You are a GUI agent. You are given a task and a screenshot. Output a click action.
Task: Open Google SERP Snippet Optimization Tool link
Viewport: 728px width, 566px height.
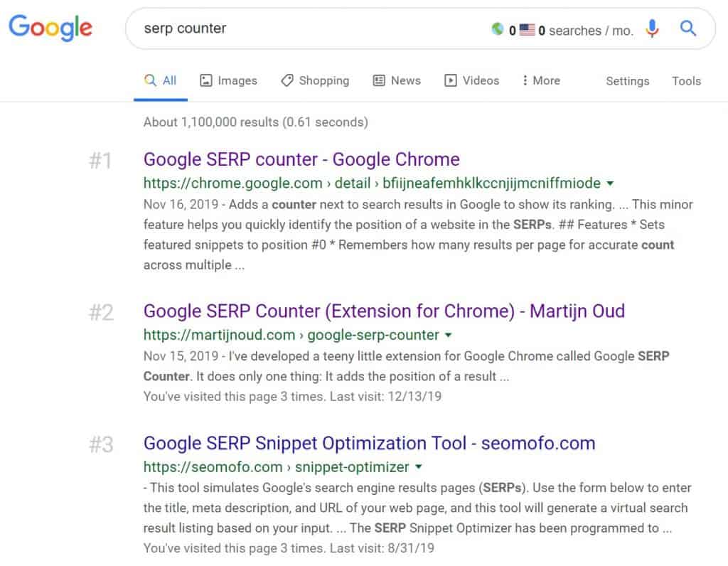pyautogui.click(x=369, y=443)
